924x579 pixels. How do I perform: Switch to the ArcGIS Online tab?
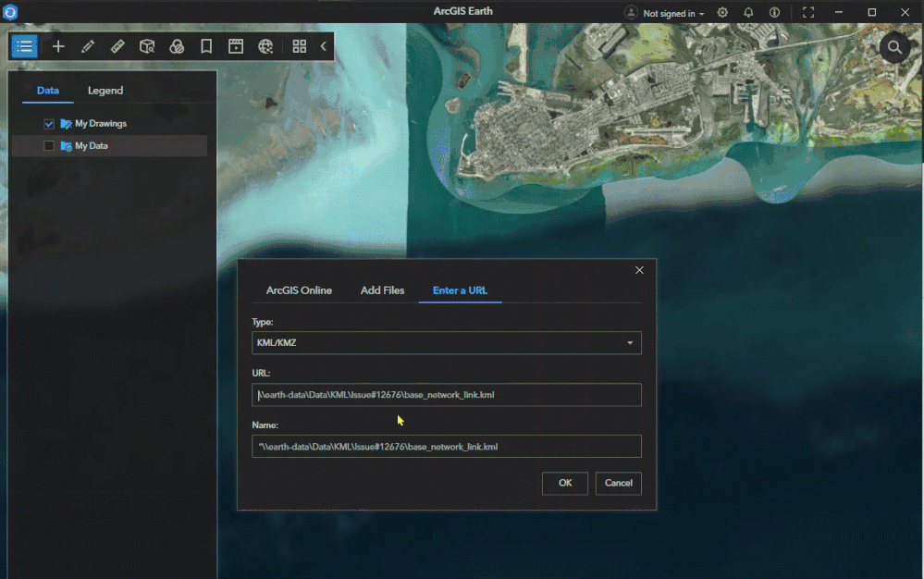(299, 290)
